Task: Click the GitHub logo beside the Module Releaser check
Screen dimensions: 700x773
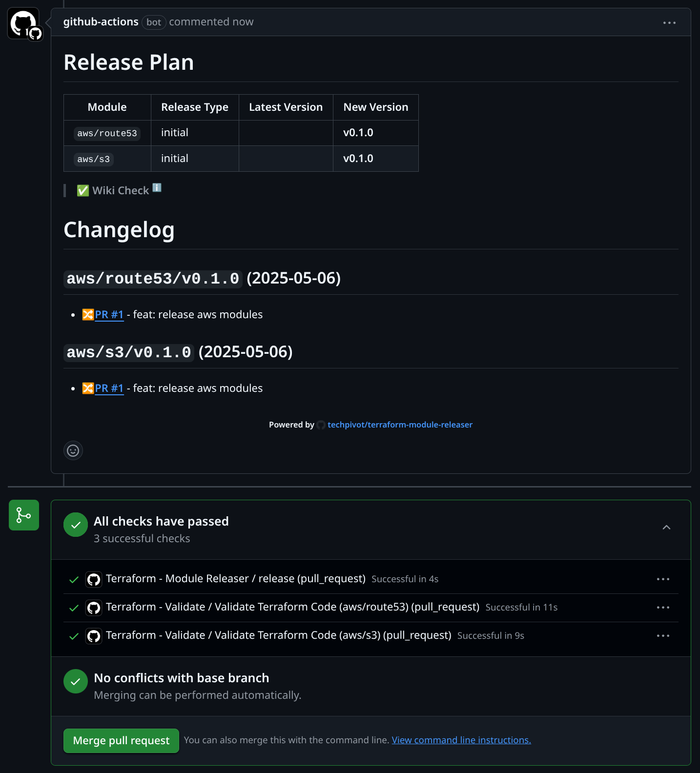Action: [x=94, y=579]
